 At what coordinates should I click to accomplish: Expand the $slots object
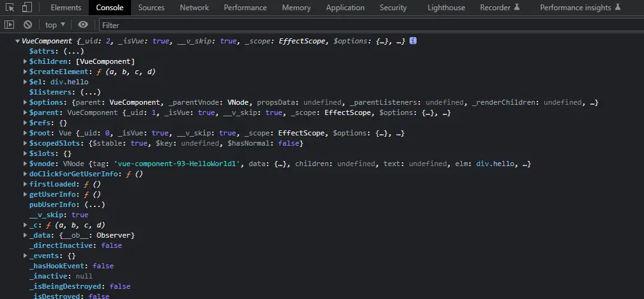pos(26,153)
